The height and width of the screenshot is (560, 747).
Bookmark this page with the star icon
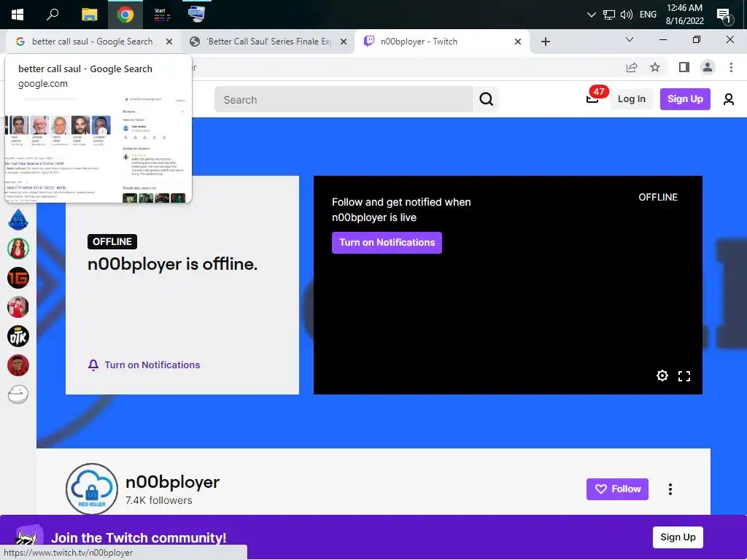tap(655, 67)
